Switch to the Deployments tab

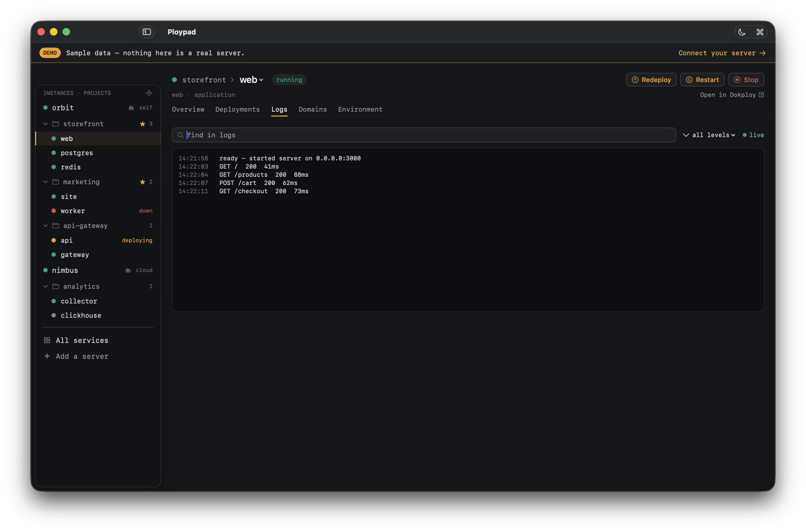click(238, 109)
